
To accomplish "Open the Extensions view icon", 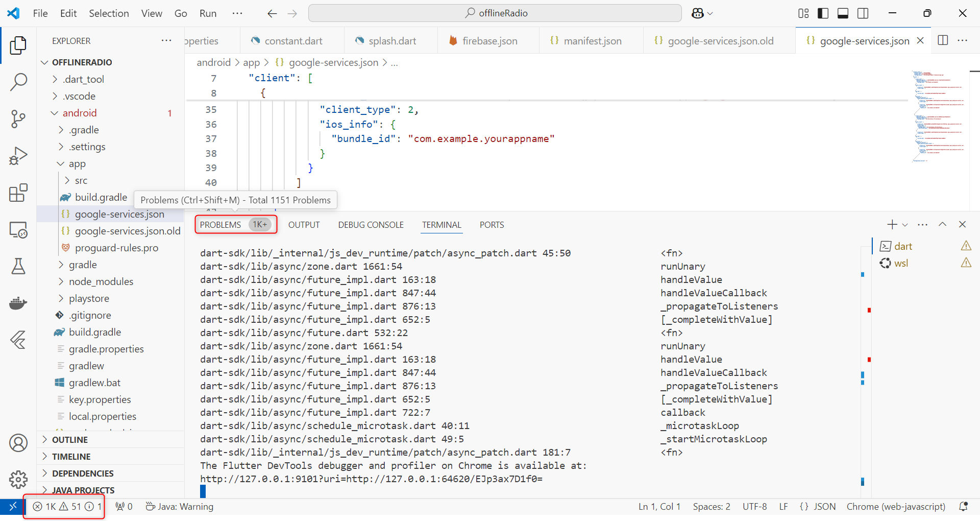I will pyautogui.click(x=18, y=193).
